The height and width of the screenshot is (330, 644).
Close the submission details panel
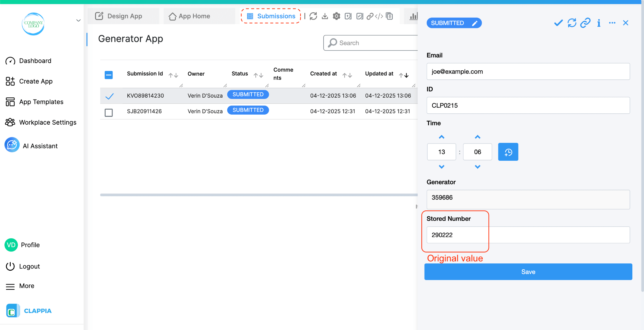pos(625,23)
